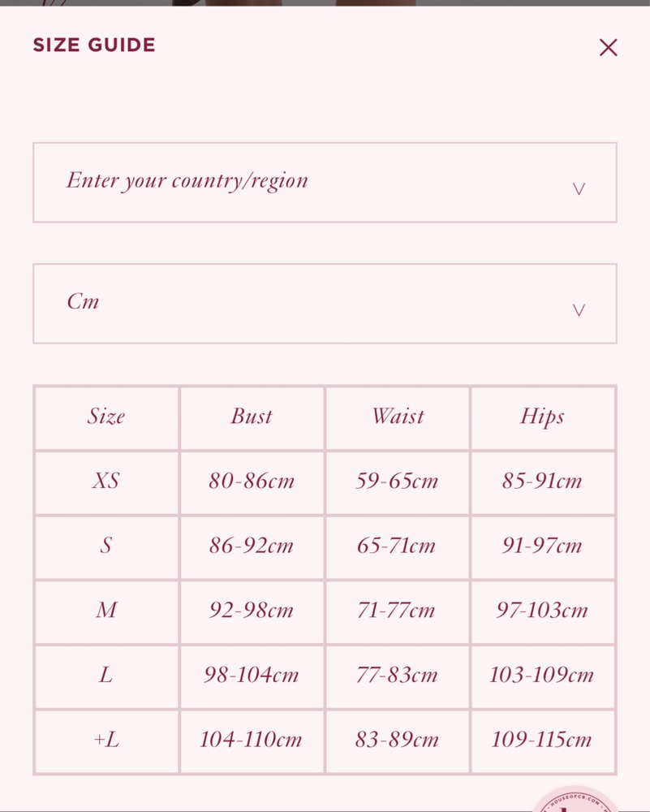This screenshot has width=650, height=812.
Task: Click the +L size row label
Action: coord(106,740)
